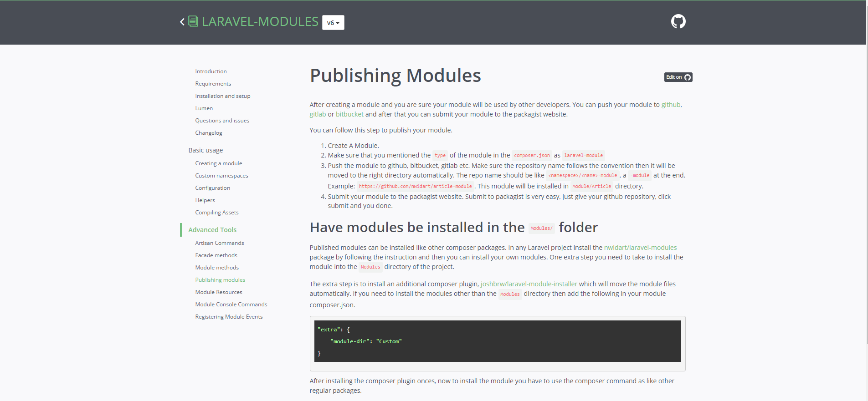Open Installation and setup page
Screen dimensions: 868x401
tap(223, 96)
